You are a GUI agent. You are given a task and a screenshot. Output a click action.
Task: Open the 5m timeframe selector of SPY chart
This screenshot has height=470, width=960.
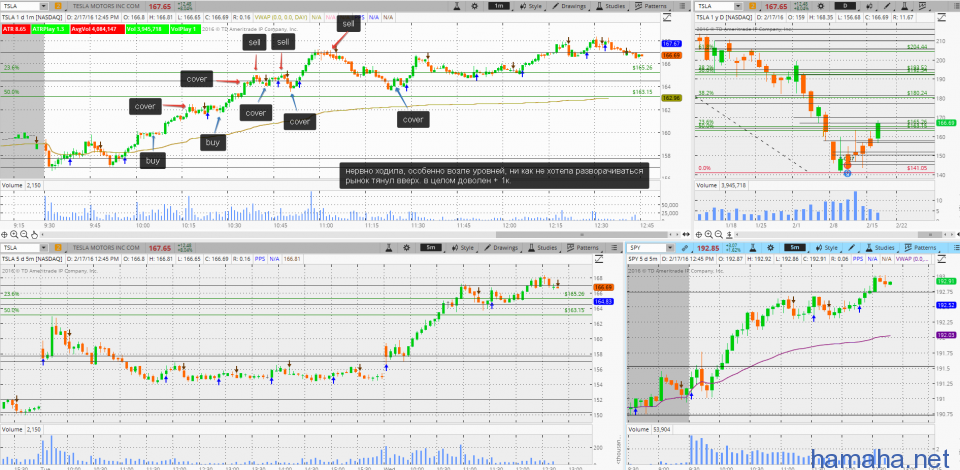[795, 247]
